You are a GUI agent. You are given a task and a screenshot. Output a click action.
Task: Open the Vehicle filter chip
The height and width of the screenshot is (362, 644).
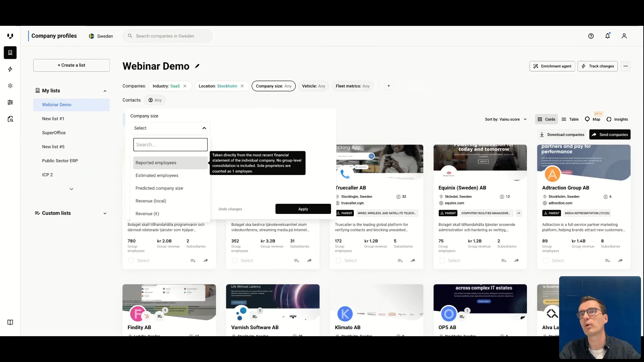pyautogui.click(x=314, y=86)
